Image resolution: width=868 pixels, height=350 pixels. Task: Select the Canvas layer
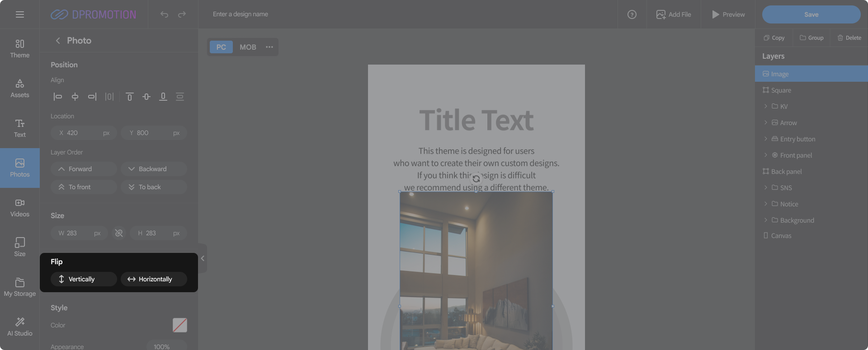[x=811, y=236]
